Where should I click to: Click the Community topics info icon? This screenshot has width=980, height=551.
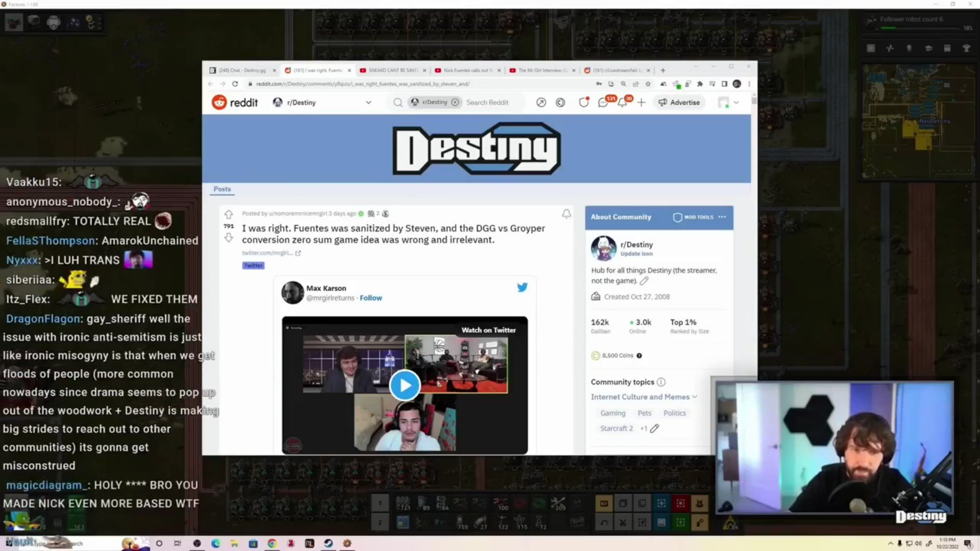tap(661, 382)
